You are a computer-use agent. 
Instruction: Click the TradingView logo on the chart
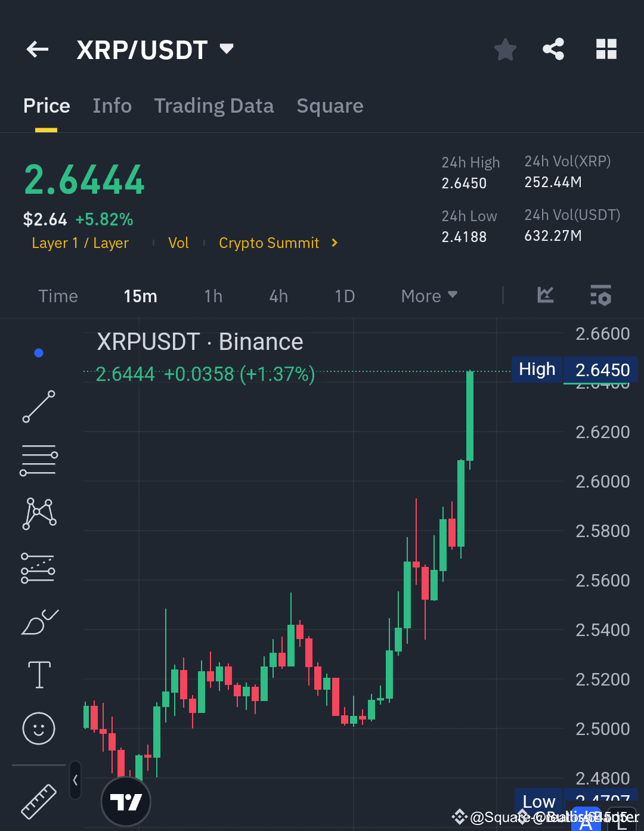point(126,802)
